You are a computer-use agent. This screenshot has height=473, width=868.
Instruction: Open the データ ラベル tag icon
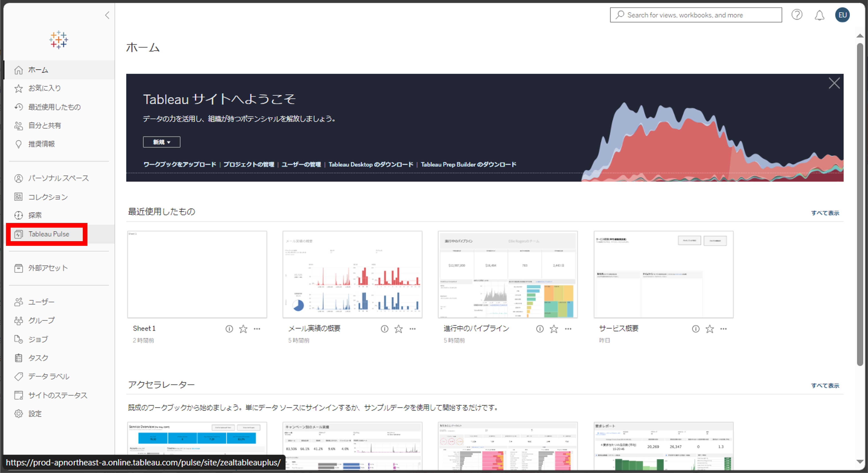[19, 376]
